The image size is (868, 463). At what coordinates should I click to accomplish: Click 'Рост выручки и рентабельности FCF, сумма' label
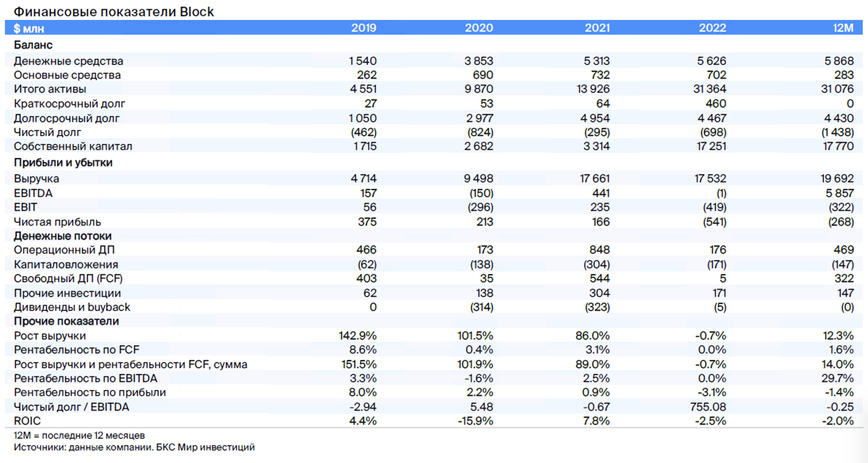(131, 365)
